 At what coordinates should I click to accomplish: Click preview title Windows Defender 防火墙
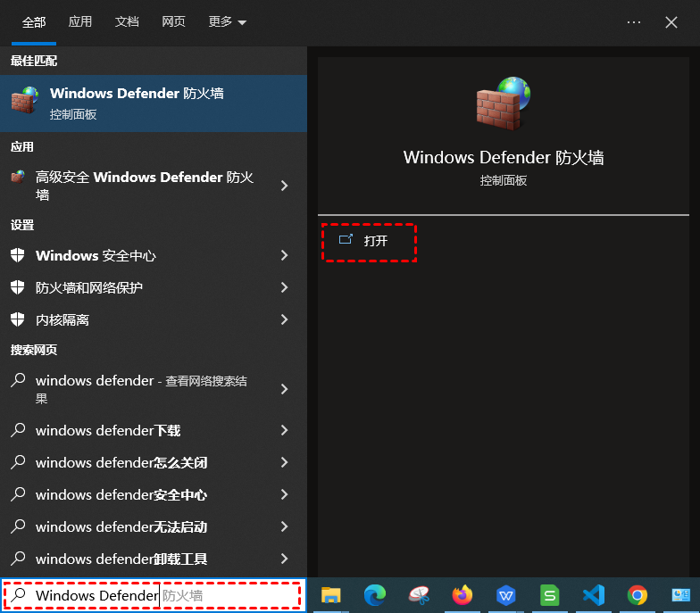coord(504,157)
